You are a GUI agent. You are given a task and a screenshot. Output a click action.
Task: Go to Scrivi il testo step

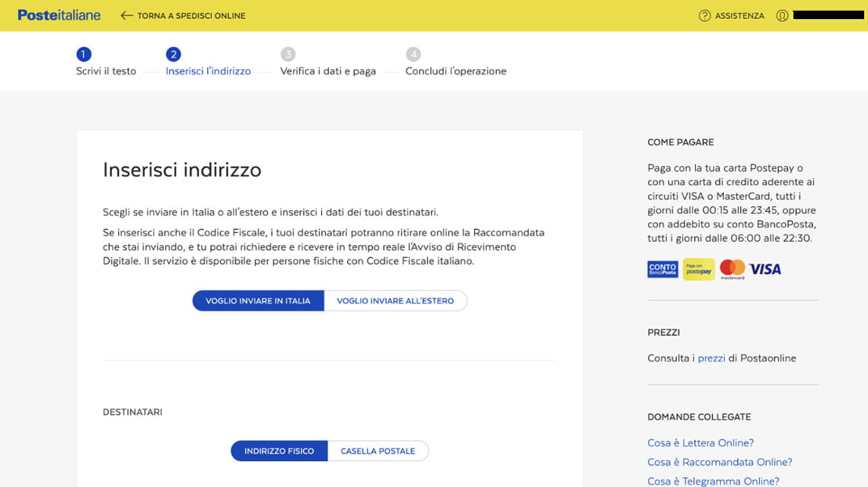[106, 71]
